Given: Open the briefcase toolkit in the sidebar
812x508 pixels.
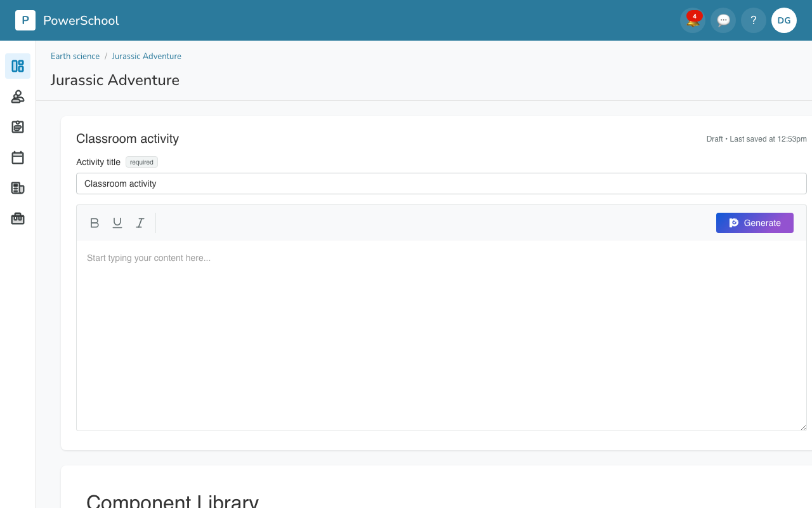Looking at the screenshot, I should [x=18, y=218].
